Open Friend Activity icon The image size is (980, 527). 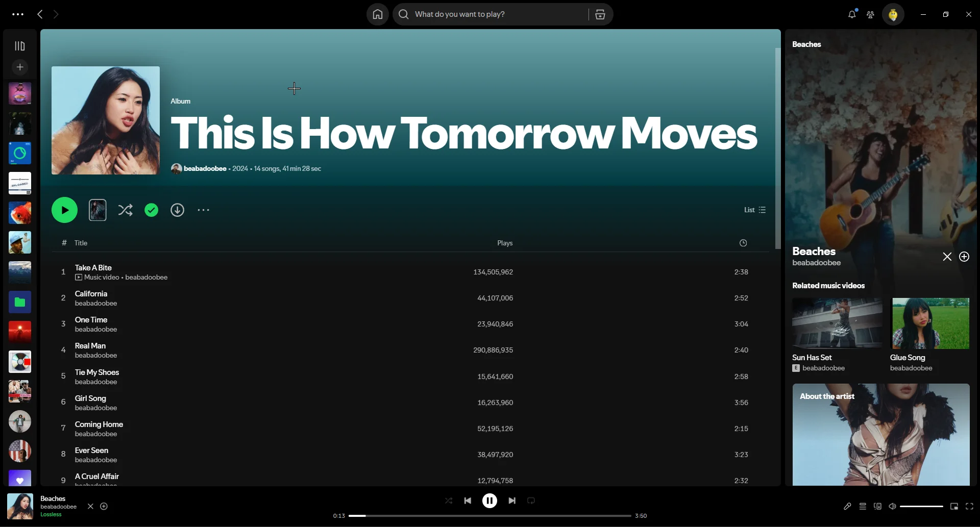870,14
